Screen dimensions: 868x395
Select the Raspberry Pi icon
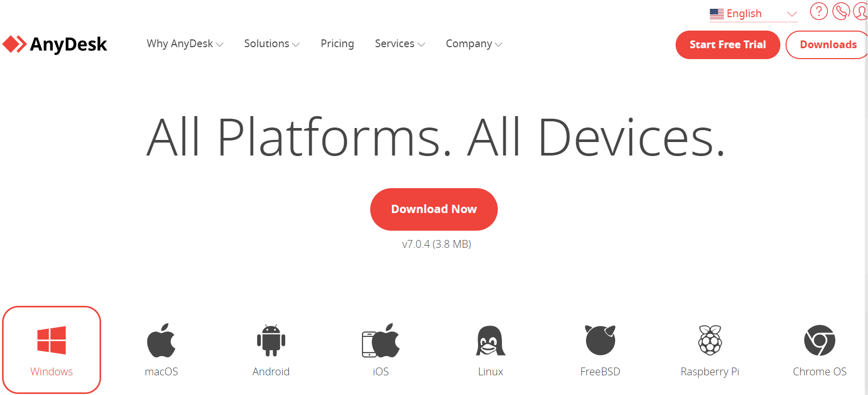coord(710,340)
